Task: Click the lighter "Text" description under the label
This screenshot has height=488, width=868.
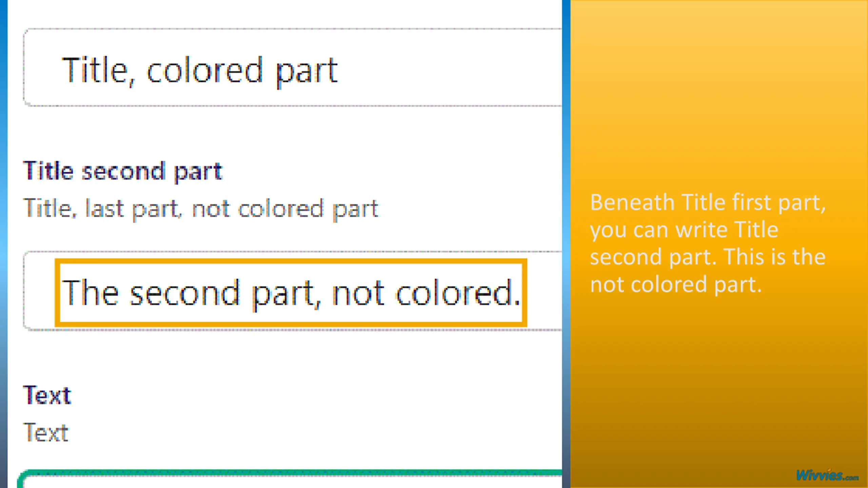Action: 46,433
